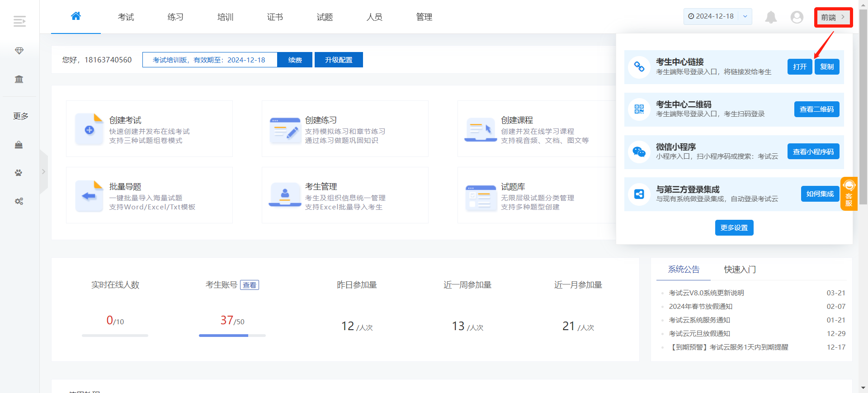This screenshot has width=868, height=393.
Task: Click the briefcase icon in sidebar
Action: coord(19,145)
